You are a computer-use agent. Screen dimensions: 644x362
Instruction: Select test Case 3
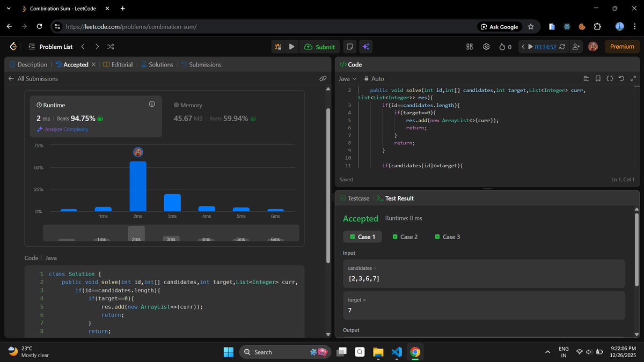(448, 237)
